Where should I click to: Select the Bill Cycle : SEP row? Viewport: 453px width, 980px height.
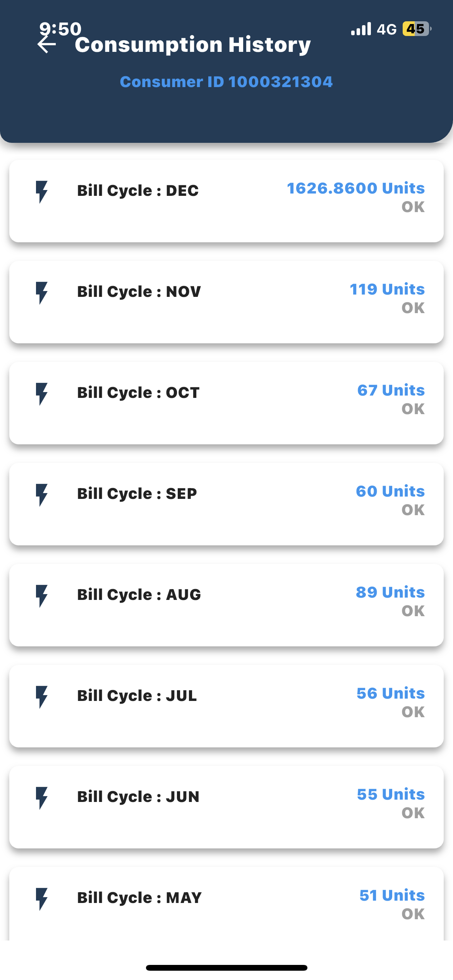[137, 493]
